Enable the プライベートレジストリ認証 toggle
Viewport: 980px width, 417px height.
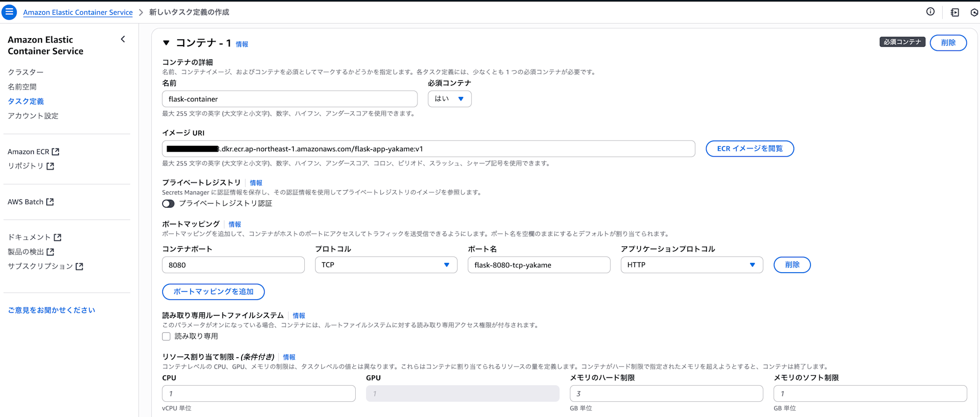click(x=169, y=204)
